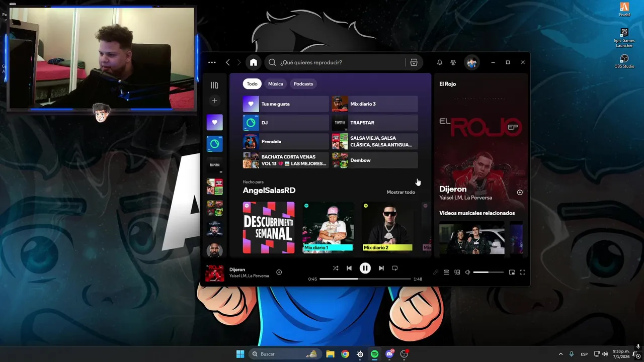Viewport: 644px width, 362px height.
Task: Navigate forward with the right arrow
Action: coord(239,62)
